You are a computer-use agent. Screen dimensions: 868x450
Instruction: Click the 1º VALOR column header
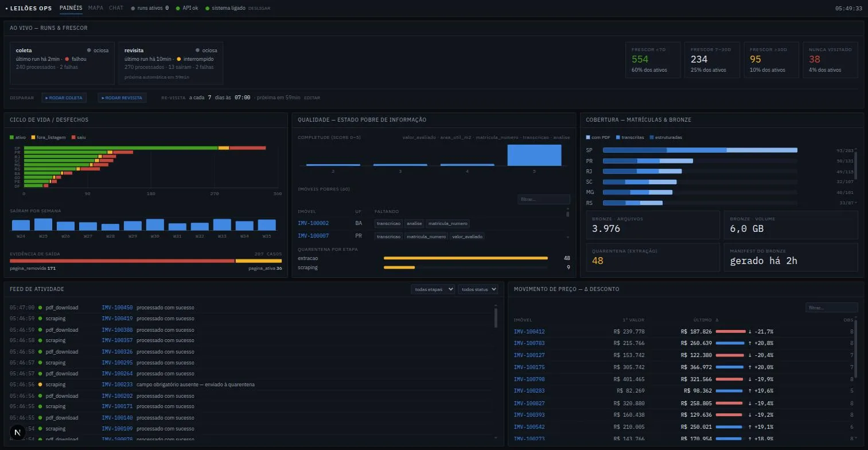(633, 320)
